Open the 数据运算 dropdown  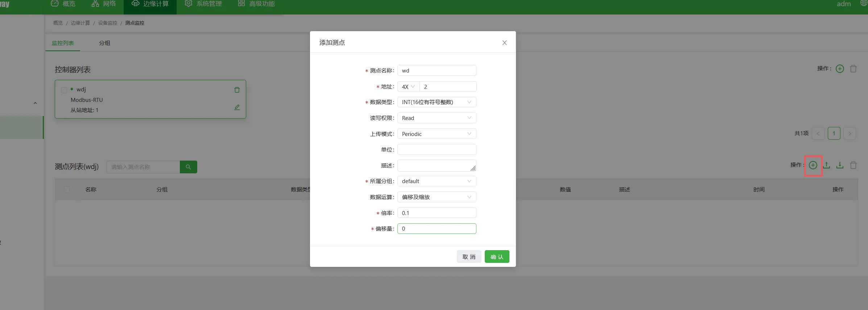pos(437,197)
